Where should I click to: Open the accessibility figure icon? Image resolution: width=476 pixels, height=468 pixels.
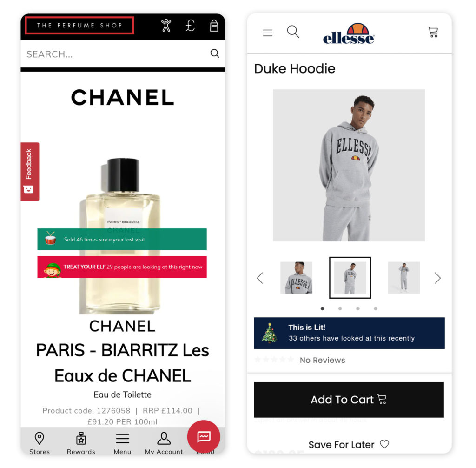click(166, 26)
